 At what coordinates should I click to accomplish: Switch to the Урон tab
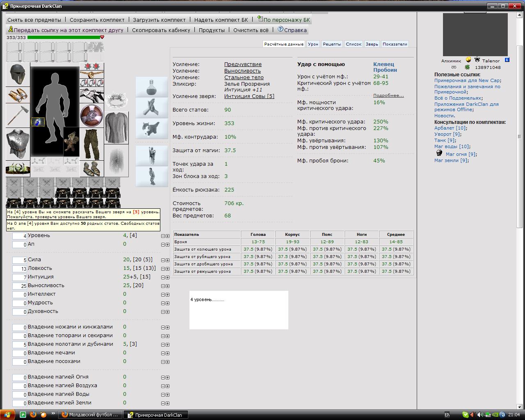point(313,44)
